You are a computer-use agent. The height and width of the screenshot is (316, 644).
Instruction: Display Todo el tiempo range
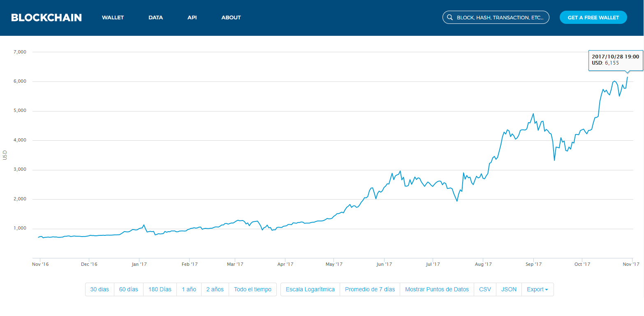(253, 289)
